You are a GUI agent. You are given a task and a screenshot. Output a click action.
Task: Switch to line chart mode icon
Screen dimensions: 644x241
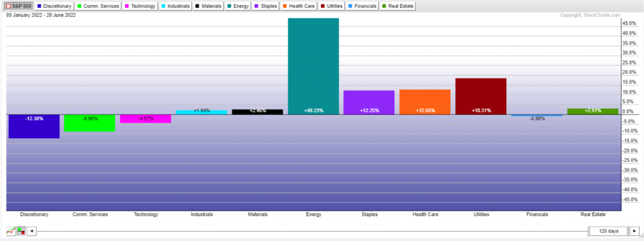(11, 231)
